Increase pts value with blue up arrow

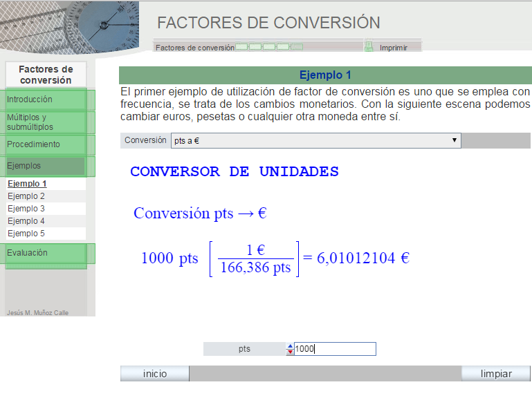point(290,346)
